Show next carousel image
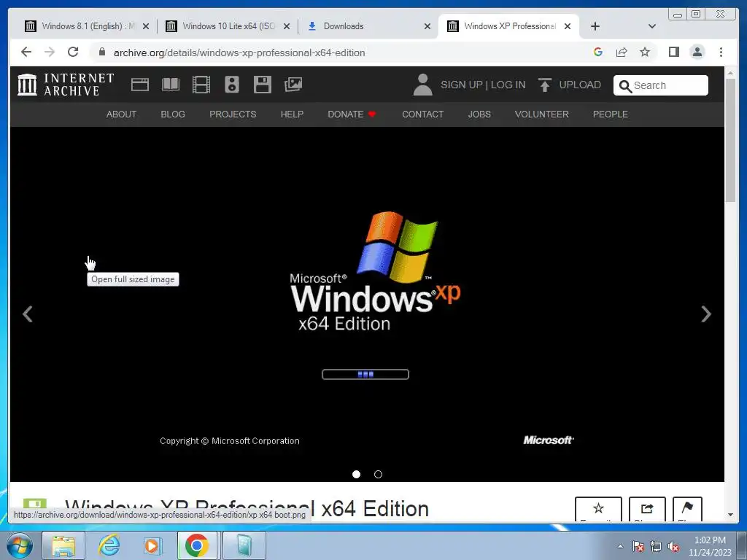Viewport: 747px width, 560px height. coord(706,314)
